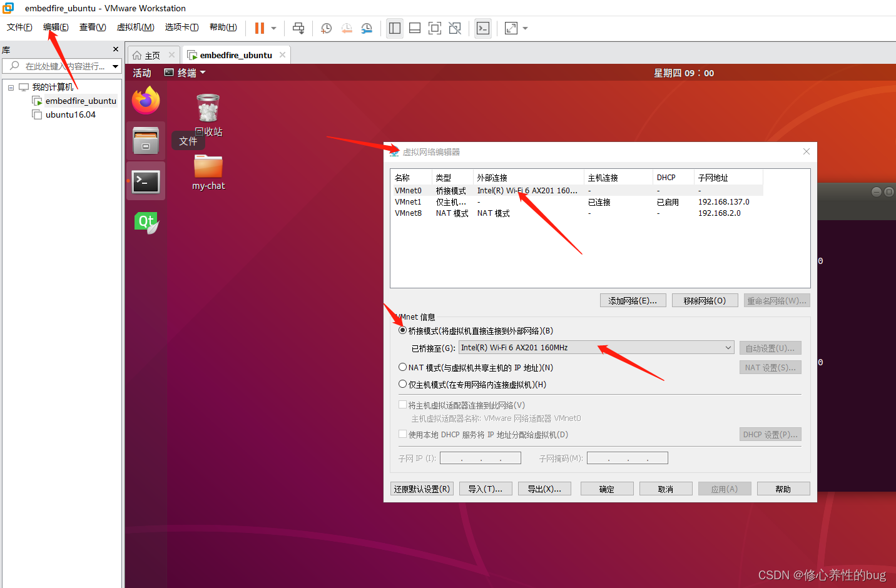
Task: Click the send Ctrl+Alt+Del toolbar icon
Action: [298, 28]
